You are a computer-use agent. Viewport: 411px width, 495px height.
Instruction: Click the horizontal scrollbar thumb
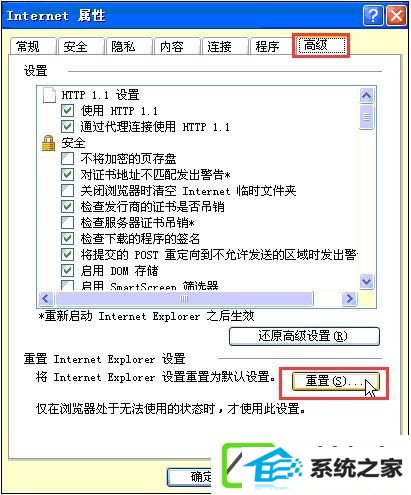coord(185,298)
